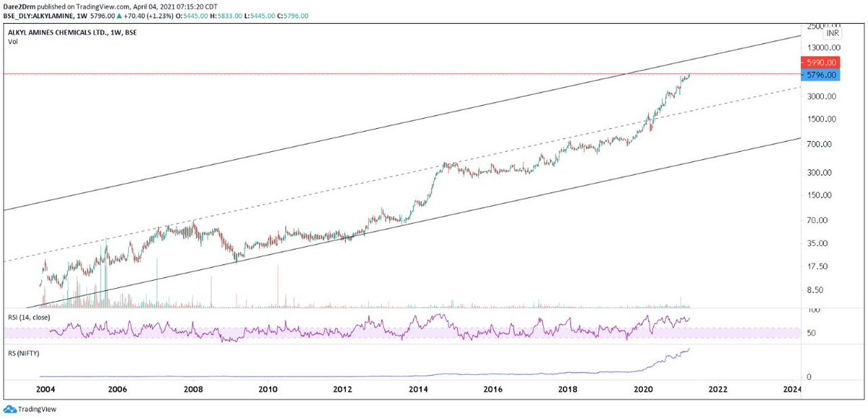Click the close price value C:5796.00

(x=292, y=15)
